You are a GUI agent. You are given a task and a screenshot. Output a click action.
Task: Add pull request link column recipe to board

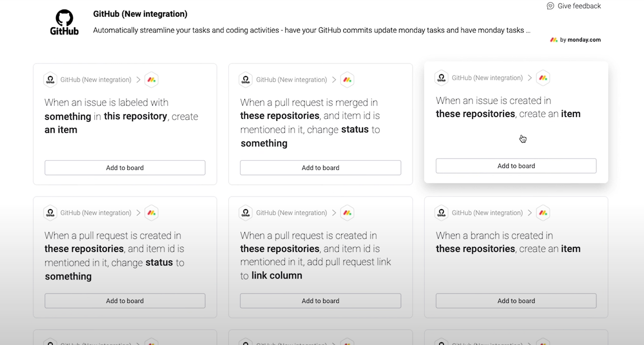(x=320, y=301)
